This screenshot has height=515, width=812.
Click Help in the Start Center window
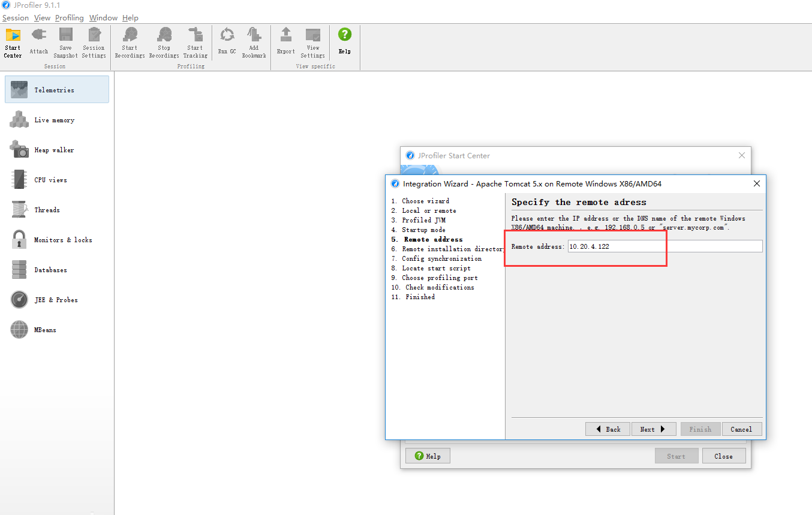coord(428,456)
